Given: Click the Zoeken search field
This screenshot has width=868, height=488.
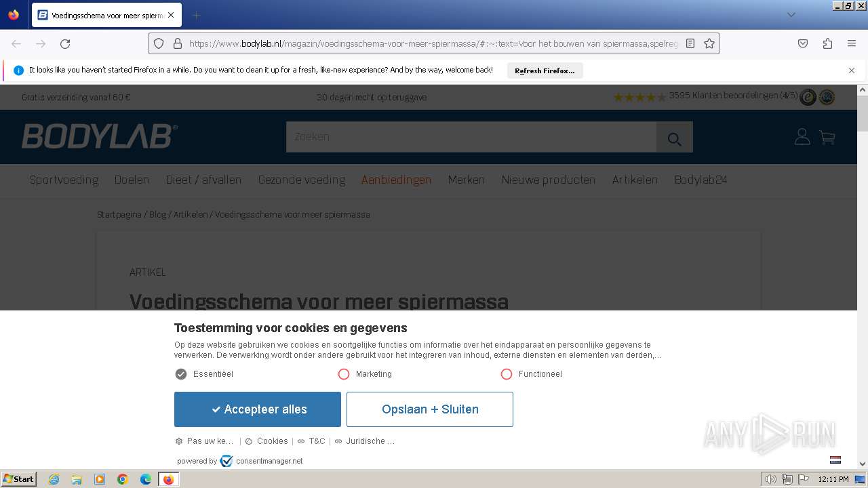Looking at the screenshot, I should 471,137.
